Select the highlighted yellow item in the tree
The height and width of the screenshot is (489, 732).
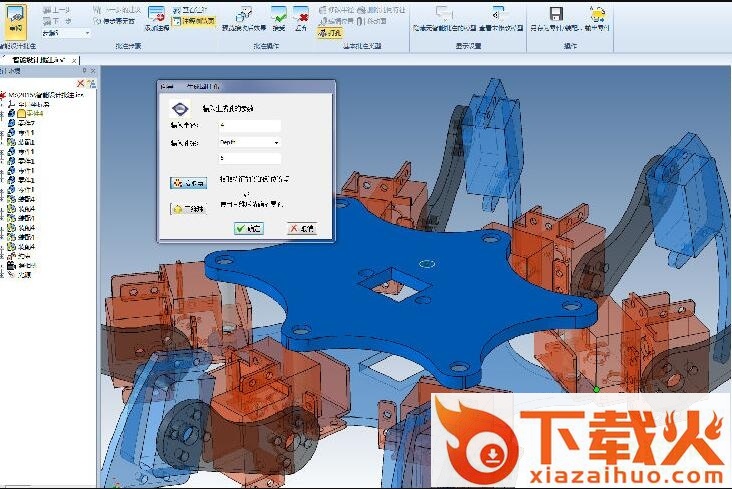point(30,114)
